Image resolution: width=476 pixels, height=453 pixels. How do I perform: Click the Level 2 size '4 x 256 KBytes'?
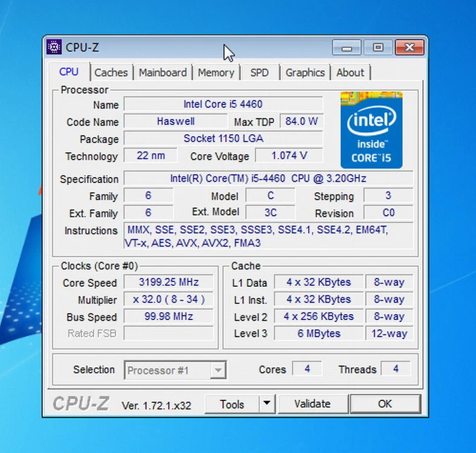[x=319, y=316]
